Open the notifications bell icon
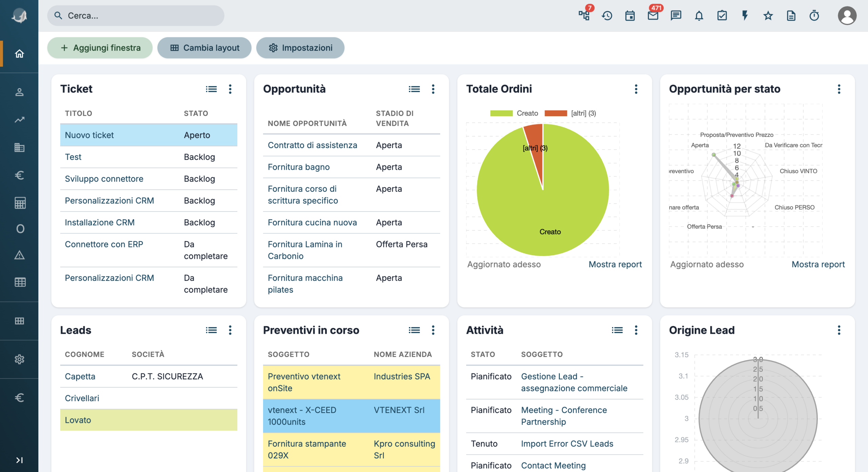 point(699,16)
